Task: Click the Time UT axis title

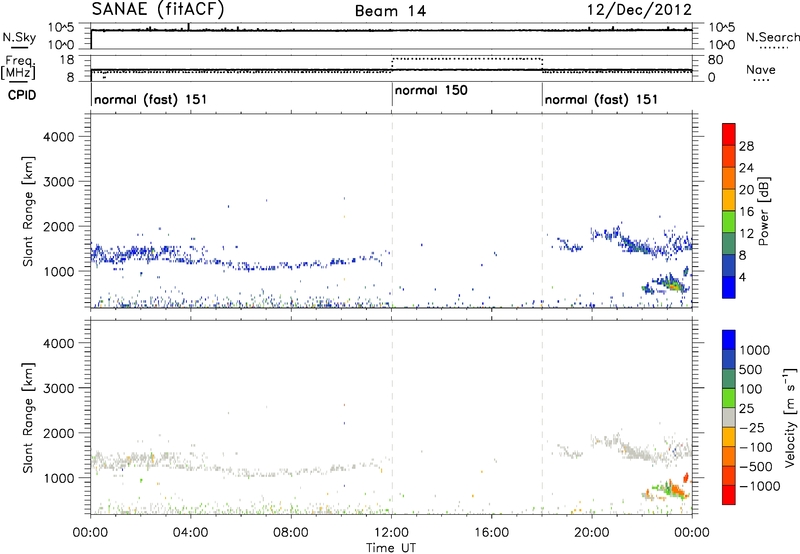Action: 391,548
